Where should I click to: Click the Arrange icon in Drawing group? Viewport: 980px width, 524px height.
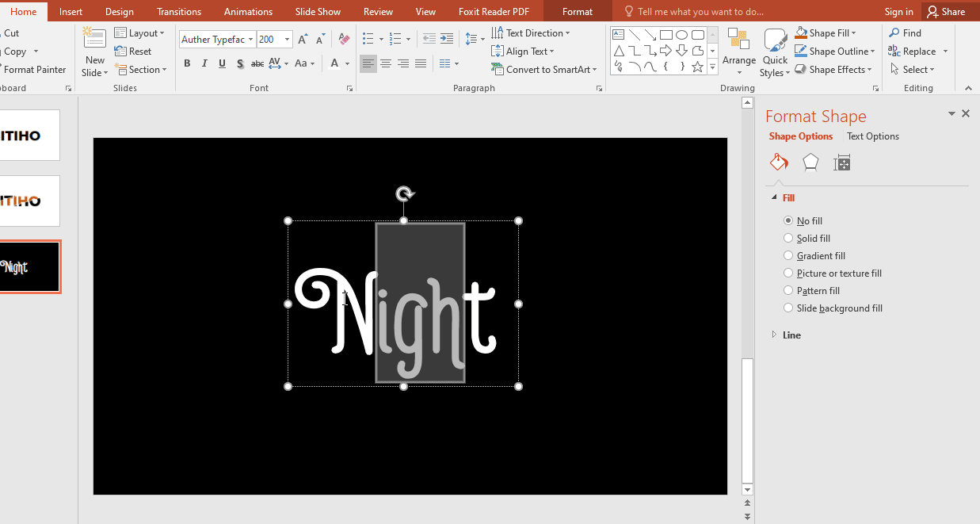[739, 48]
